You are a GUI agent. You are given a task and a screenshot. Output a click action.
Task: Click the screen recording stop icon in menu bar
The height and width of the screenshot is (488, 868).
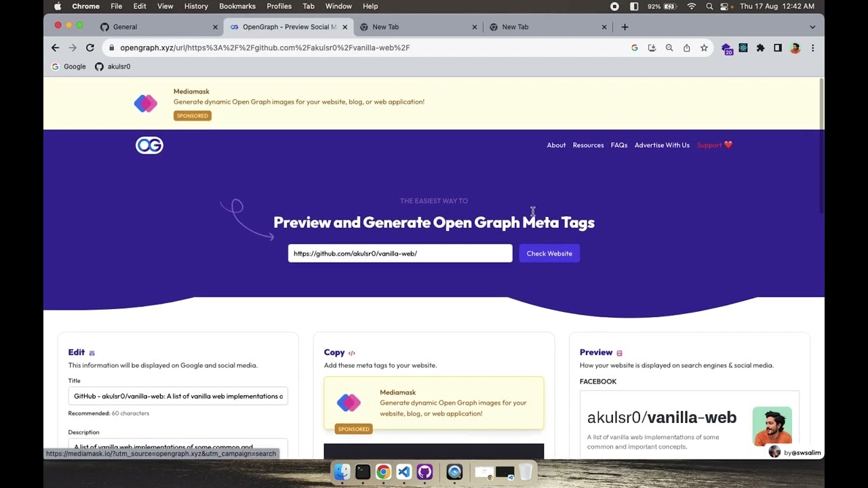click(x=614, y=6)
